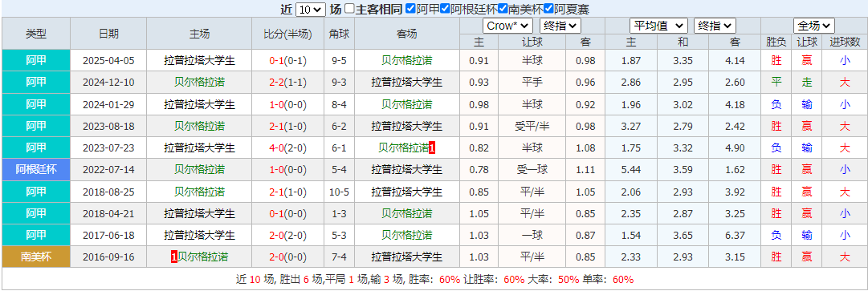Click the 日期 column header
This screenshot has height=291, width=868.
point(108,33)
